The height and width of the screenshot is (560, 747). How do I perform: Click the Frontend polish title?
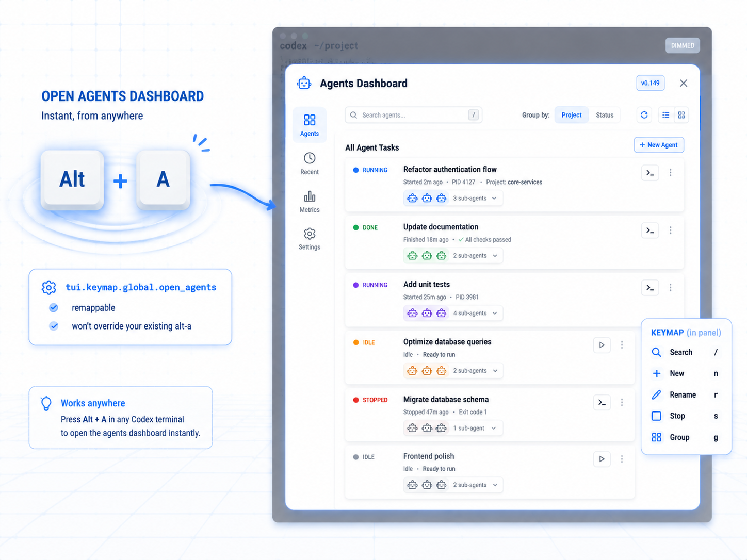(429, 456)
